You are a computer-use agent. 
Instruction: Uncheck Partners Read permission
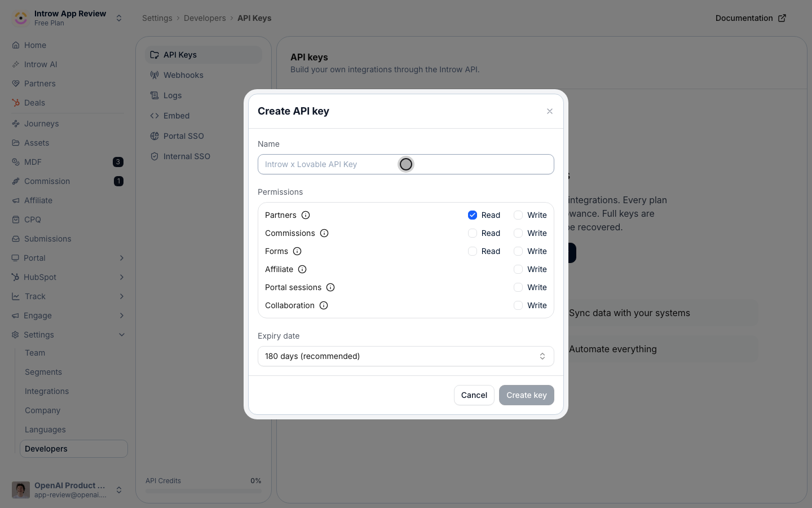coord(473,215)
